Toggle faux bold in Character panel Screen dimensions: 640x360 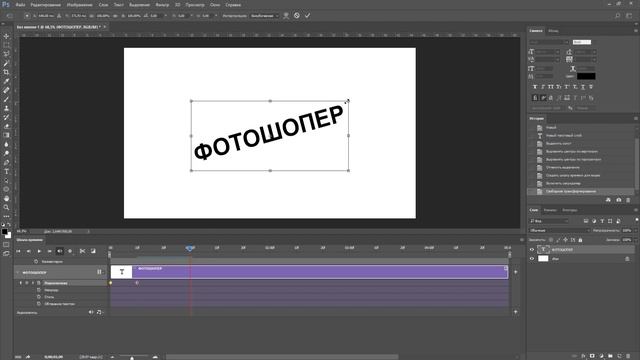click(x=535, y=87)
